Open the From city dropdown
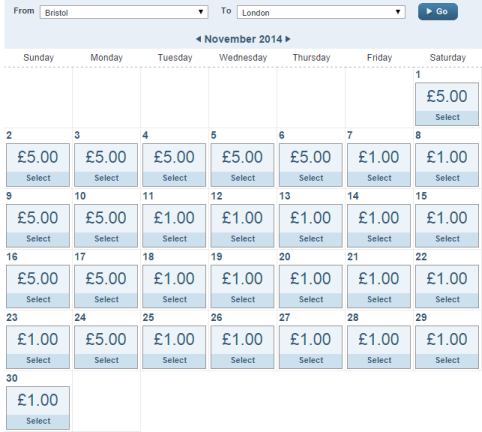 [x=124, y=12]
